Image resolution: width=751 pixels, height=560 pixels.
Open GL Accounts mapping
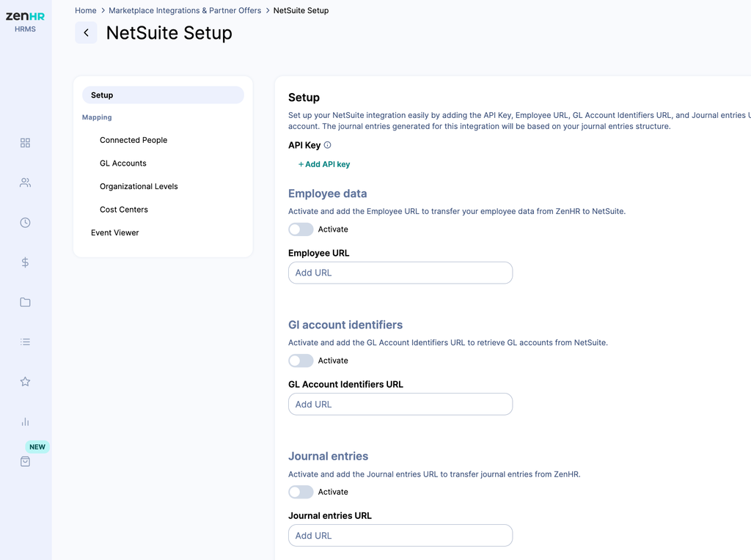click(x=123, y=163)
